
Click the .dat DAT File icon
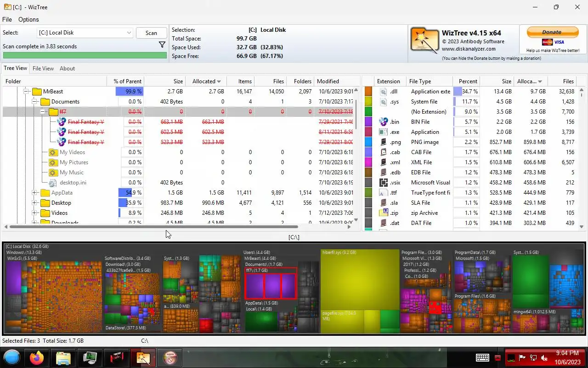[384, 223]
